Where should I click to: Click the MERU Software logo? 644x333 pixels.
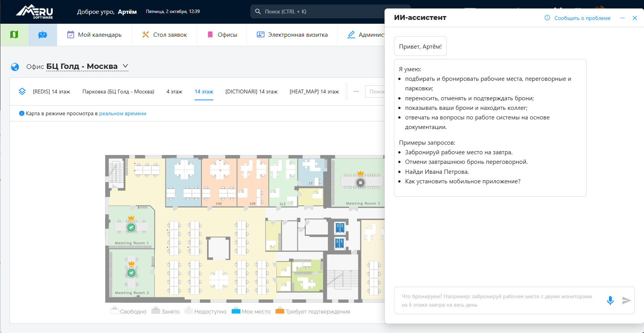(x=34, y=11)
